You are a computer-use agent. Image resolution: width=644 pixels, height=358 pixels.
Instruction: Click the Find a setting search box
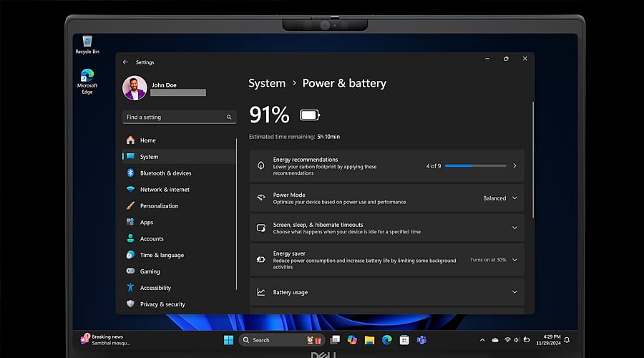tap(175, 117)
